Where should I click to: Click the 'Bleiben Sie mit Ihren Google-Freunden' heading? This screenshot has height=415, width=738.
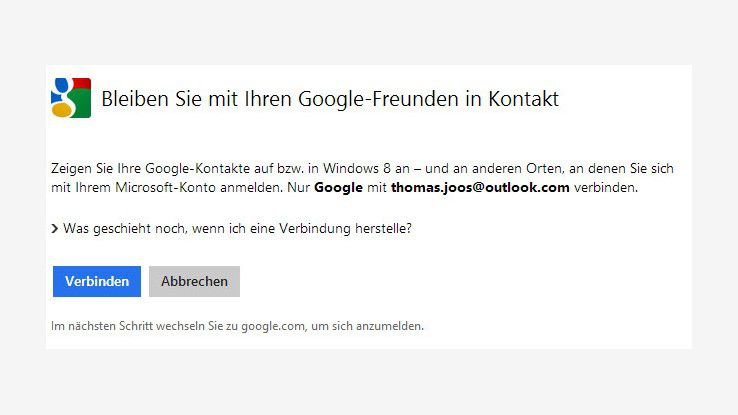coord(330,99)
